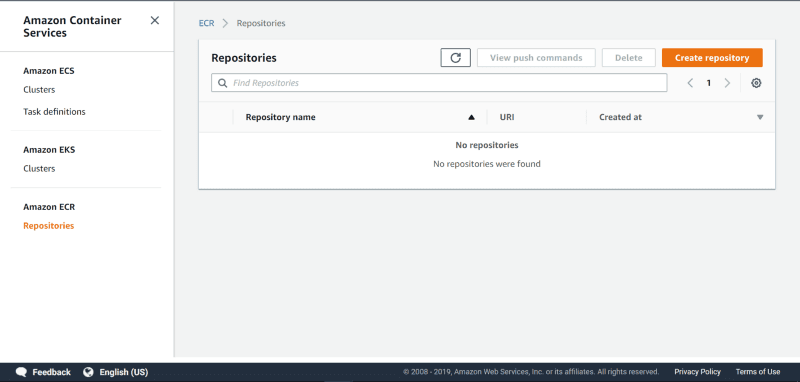Focus the Find Repositories search field
This screenshot has height=382, width=800.
439,83
